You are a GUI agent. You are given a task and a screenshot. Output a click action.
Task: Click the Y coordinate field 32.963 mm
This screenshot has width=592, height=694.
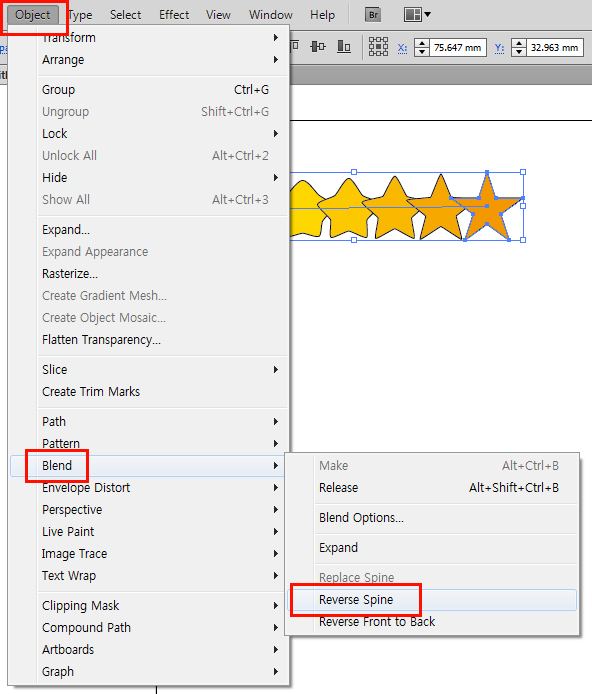[x=554, y=47]
